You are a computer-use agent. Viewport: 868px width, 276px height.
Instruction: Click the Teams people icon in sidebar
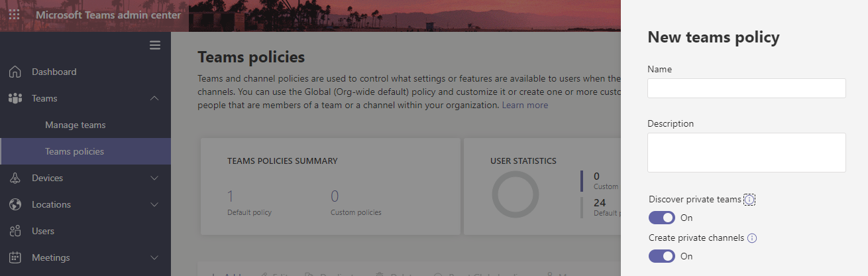tap(15, 98)
